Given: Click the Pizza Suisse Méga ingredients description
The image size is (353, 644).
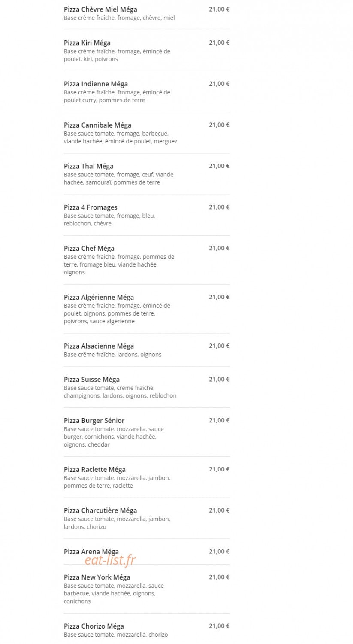Looking at the screenshot, I should [x=120, y=392].
